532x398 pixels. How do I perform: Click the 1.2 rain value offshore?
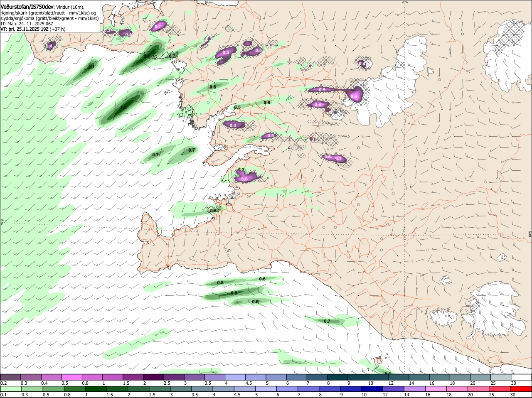(x=123, y=108)
